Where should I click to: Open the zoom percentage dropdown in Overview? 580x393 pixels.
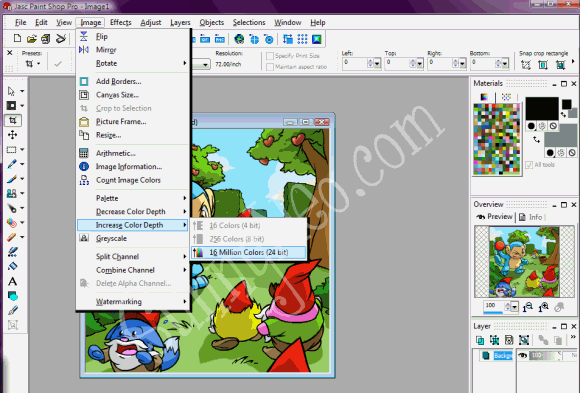pyautogui.click(x=514, y=307)
